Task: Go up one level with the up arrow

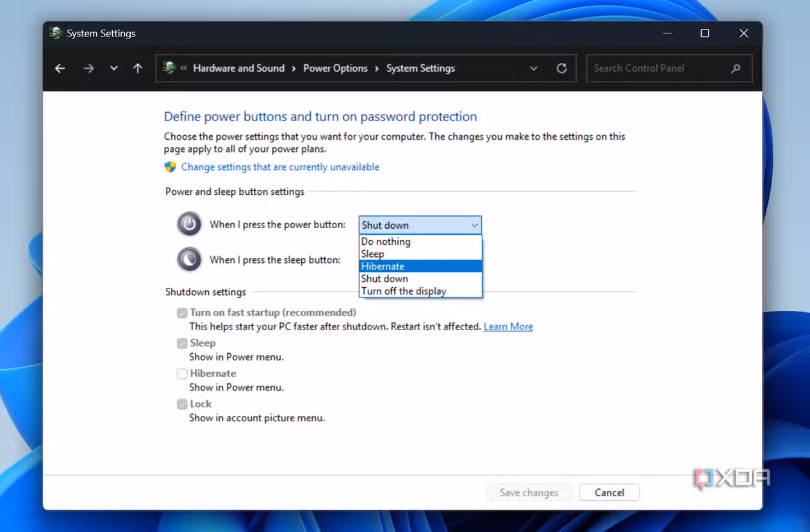Action: tap(138, 69)
